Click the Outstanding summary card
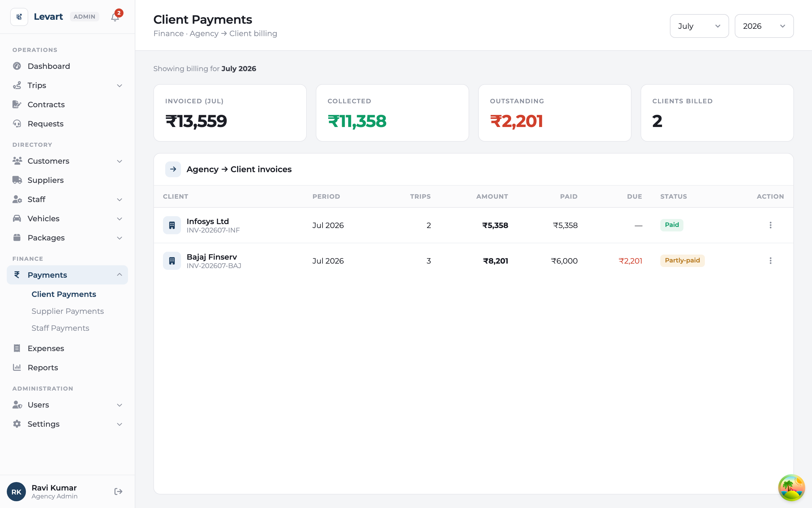This screenshot has height=508, width=812. coord(555,113)
